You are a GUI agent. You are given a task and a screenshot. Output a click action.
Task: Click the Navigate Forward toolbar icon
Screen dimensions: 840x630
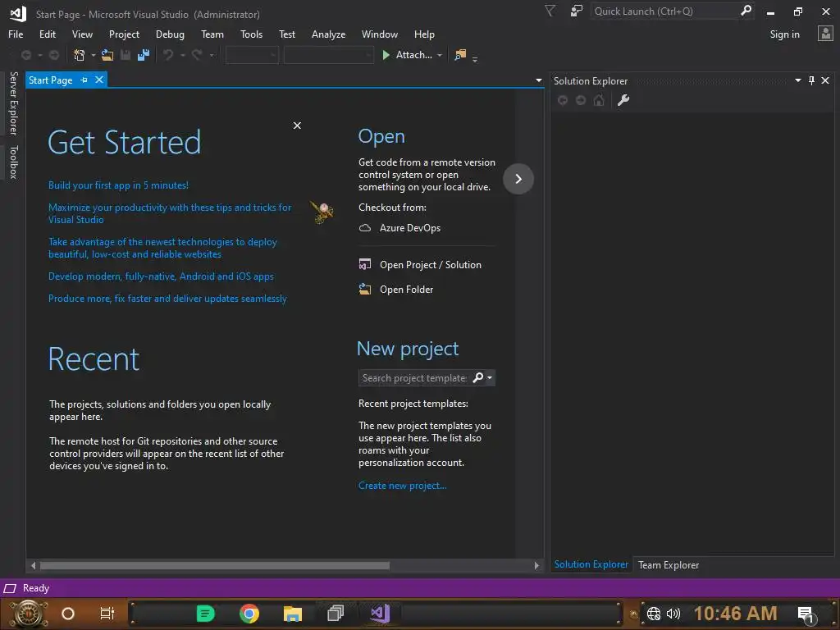[54, 55]
